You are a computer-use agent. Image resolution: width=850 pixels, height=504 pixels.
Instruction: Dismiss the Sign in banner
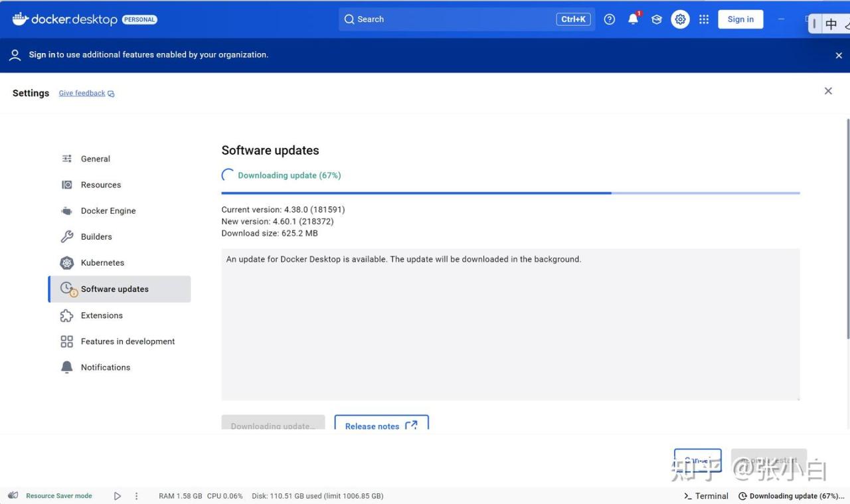(839, 56)
